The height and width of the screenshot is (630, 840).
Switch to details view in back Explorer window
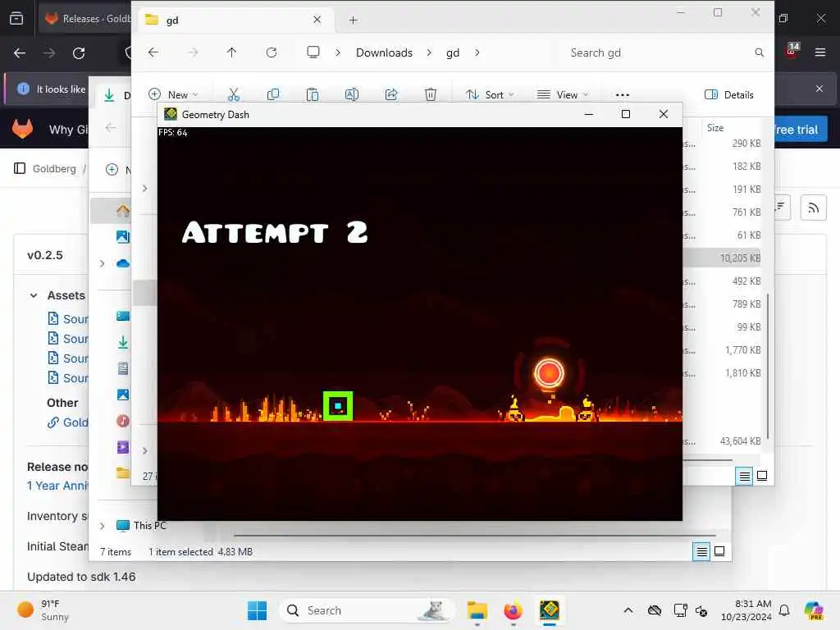(x=701, y=551)
